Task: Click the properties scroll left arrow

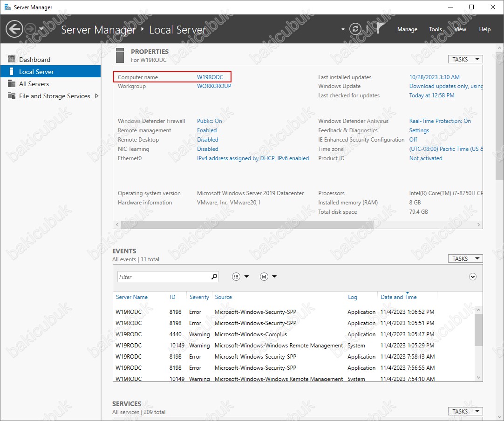Action: (117, 224)
